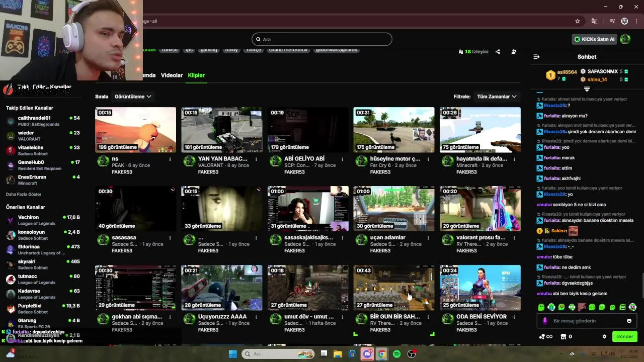This screenshot has width=644, height=362.
Task: Click clip title 'Uçuyoruzzz AAAA'
Action: tap(222, 317)
